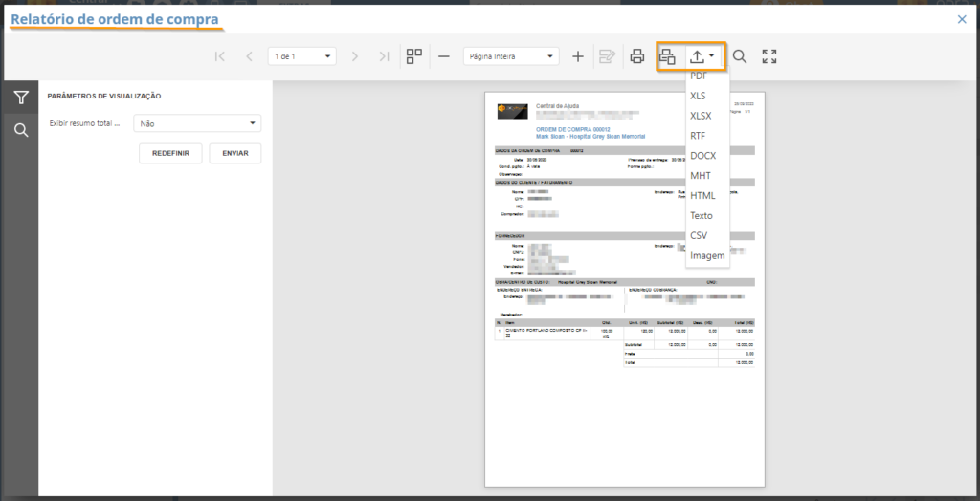980x501 pixels.
Task: Click 'Relatório de ordem de compra' title
Action: [x=115, y=19]
